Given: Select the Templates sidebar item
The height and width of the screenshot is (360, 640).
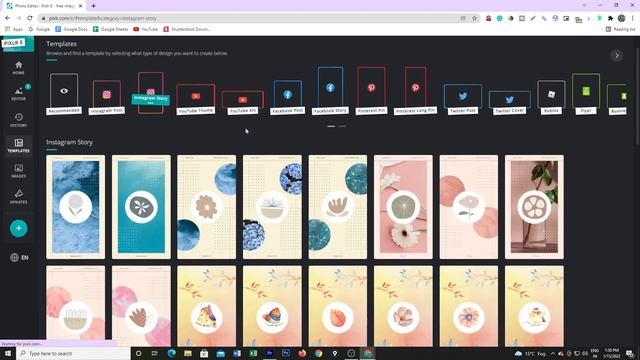Looking at the screenshot, I should (18, 145).
